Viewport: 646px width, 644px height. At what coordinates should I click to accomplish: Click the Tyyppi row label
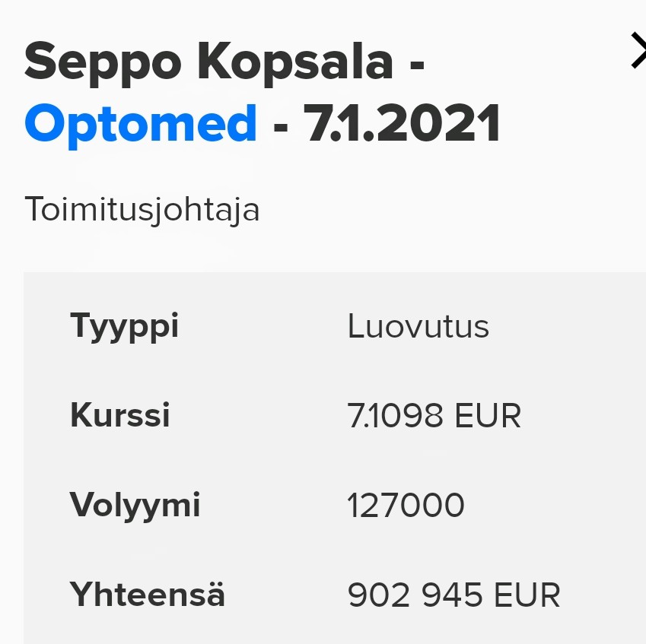pos(125,327)
